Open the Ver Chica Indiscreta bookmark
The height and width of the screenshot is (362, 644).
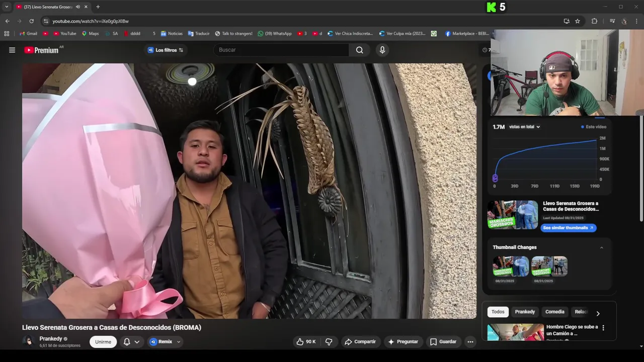click(350, 34)
